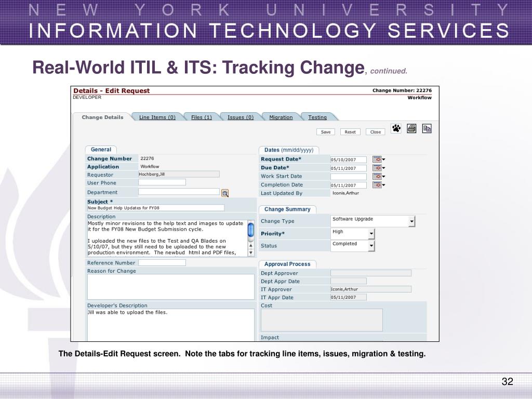The height and width of the screenshot is (399, 532).
Task: Open calendar picker for Request Date
Action: pos(379,159)
